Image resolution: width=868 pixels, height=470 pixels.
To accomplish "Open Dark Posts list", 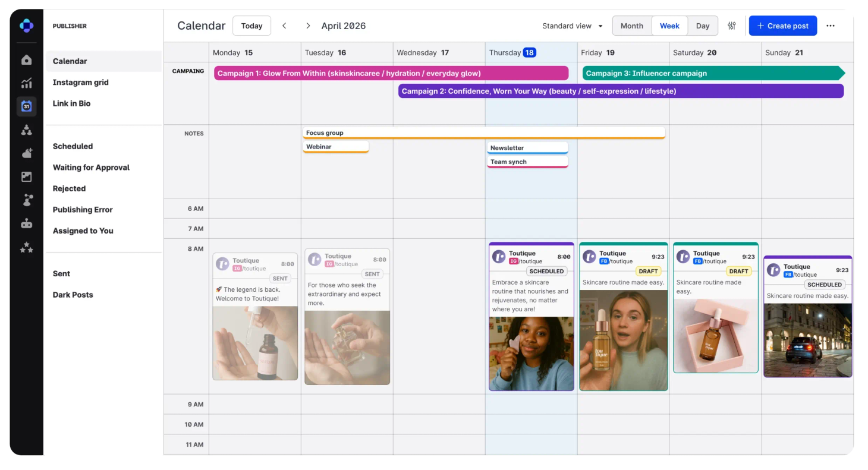I will 73,295.
